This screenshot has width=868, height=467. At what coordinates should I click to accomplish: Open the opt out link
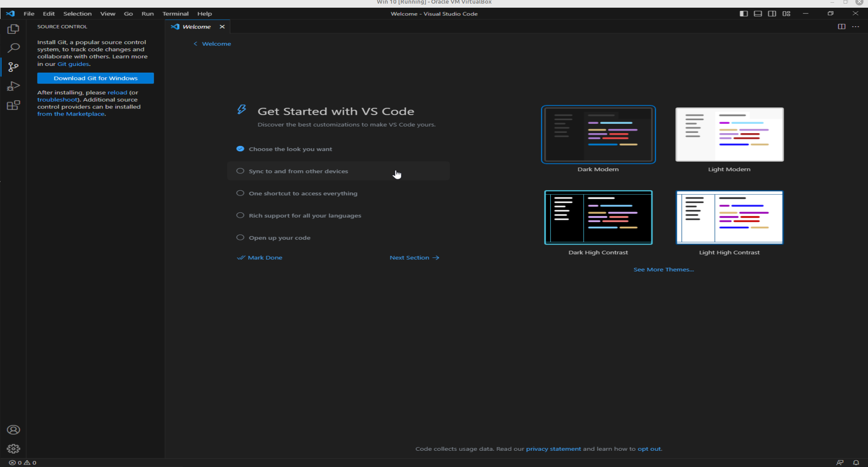(649, 449)
